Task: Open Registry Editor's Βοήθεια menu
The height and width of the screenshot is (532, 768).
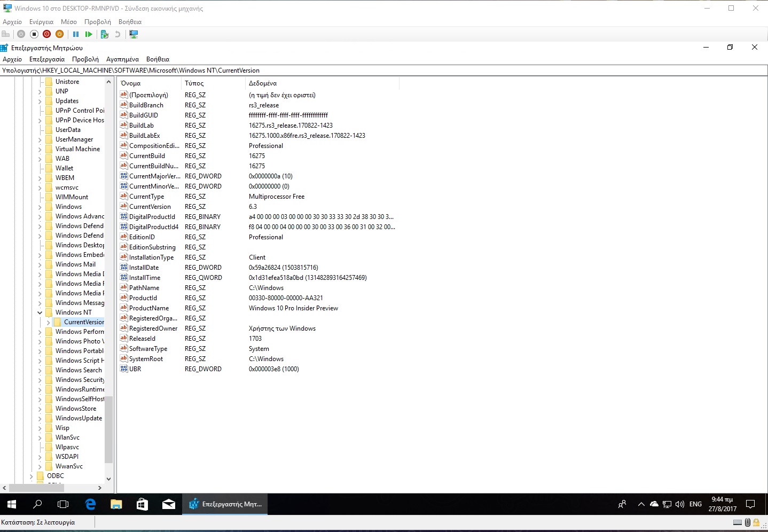Action: (x=158, y=59)
